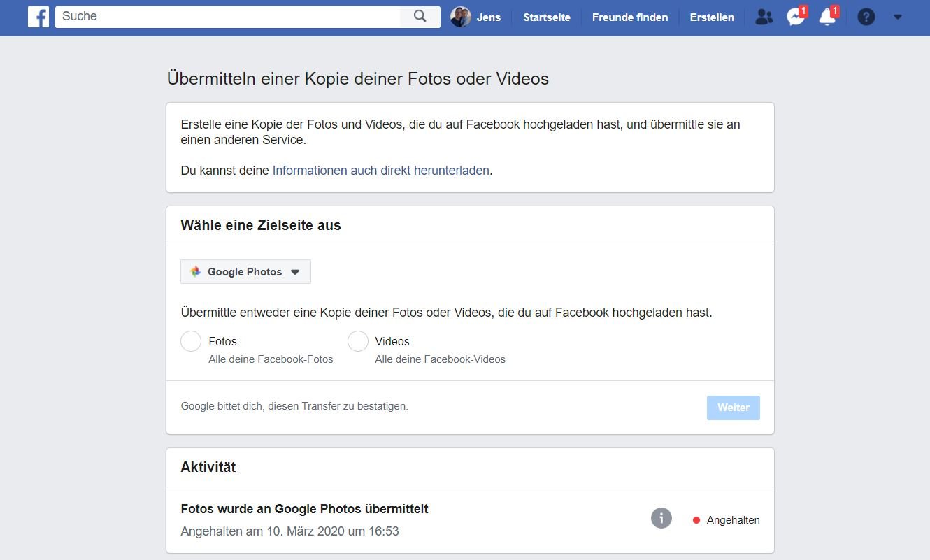Viewport: 930px width, 560px height.
Task: Go to Startseite in top navigation
Action: (x=546, y=17)
